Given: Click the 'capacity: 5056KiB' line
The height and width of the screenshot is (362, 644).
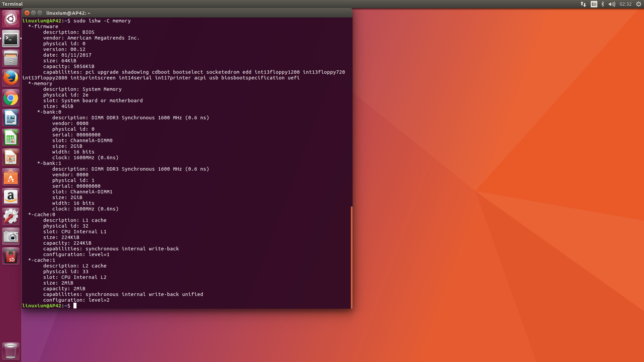Looking at the screenshot, I should [69, 66].
